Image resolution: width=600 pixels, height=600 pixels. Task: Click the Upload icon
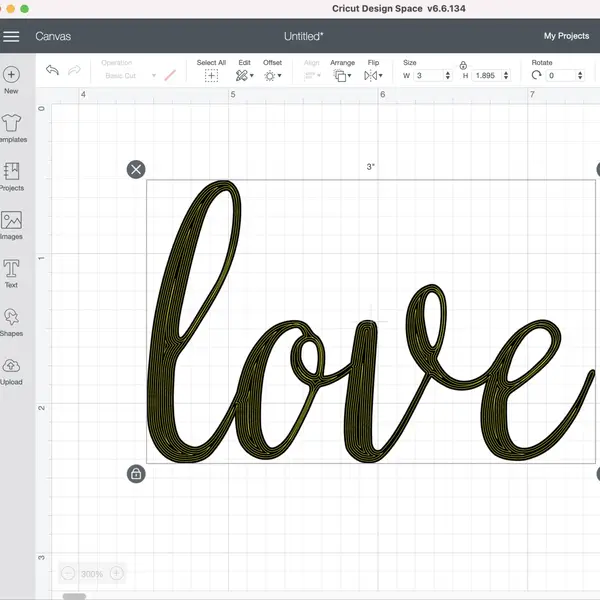click(11, 367)
